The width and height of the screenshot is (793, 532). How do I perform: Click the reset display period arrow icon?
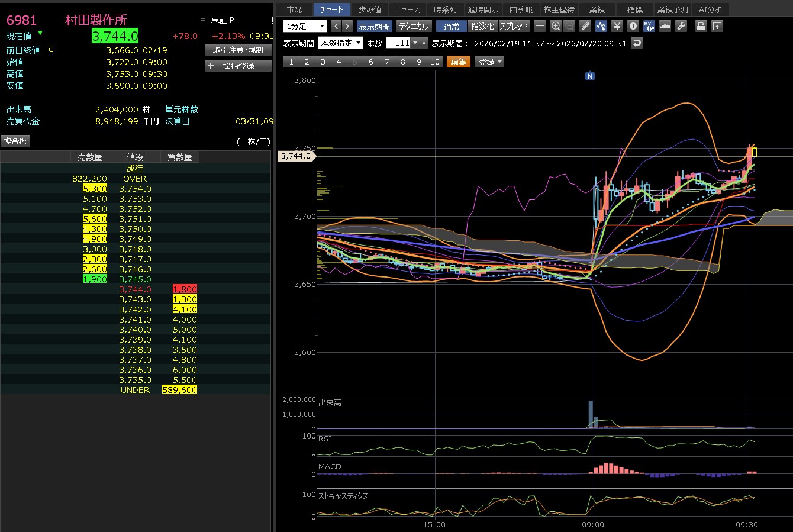pyautogui.click(x=636, y=43)
